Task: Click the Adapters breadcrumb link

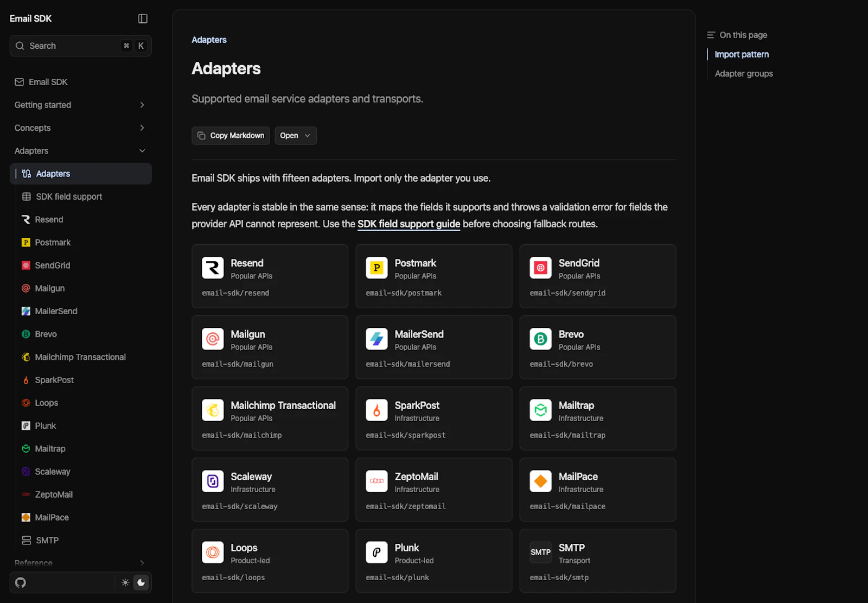Action: point(209,40)
